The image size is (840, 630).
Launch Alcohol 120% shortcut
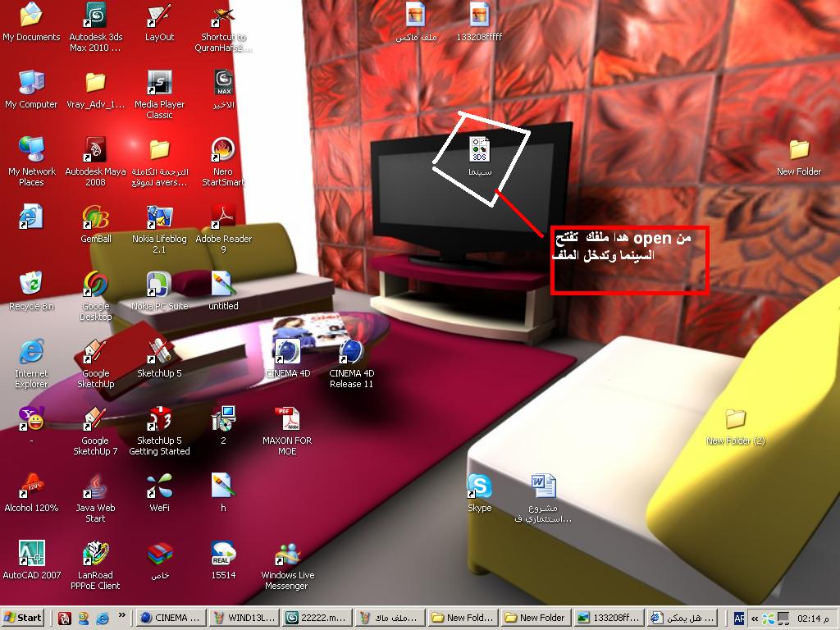coord(31,493)
